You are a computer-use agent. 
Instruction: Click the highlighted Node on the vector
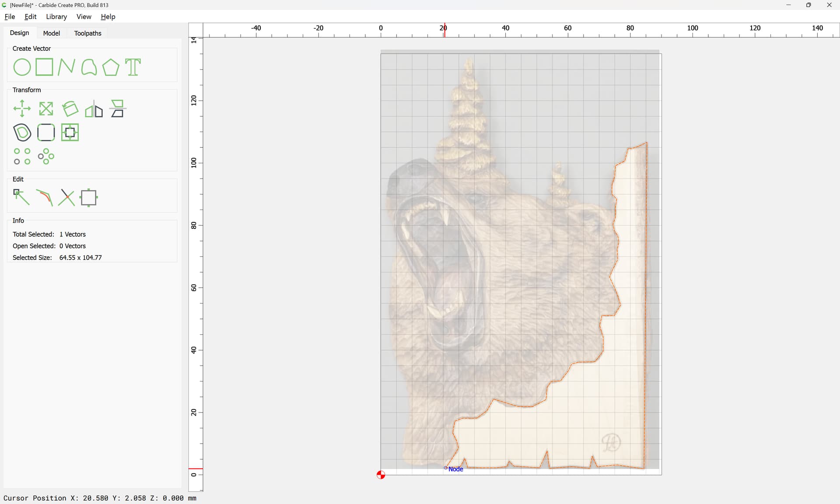click(x=446, y=468)
